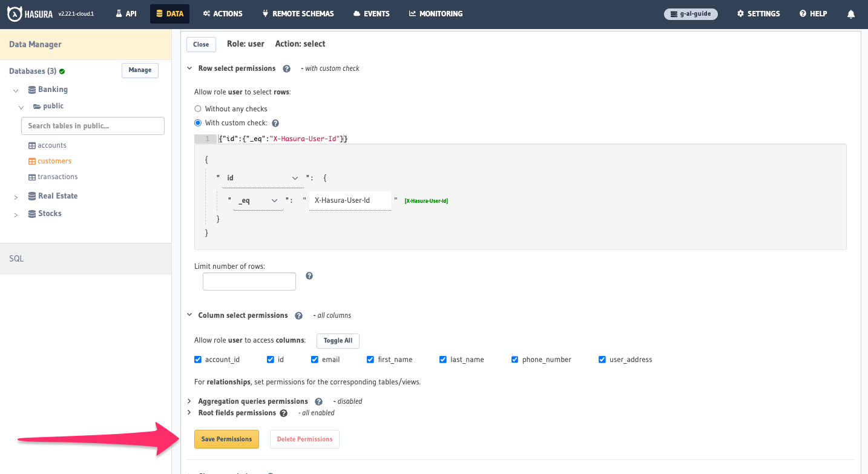Click the Save Permissions button
The width and height of the screenshot is (868, 474).
(226, 439)
